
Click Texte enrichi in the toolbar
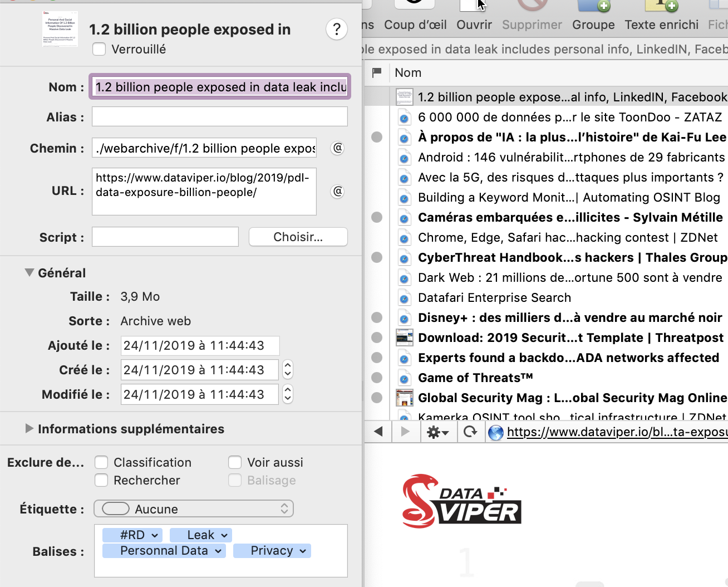pos(661,17)
